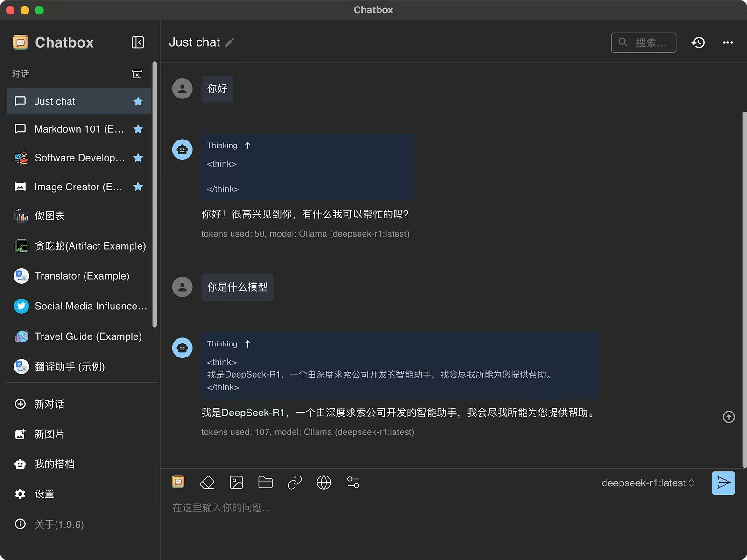Screen dimensions: 747x560
Task: Select Translator (Example) conversation
Action: coord(82,276)
